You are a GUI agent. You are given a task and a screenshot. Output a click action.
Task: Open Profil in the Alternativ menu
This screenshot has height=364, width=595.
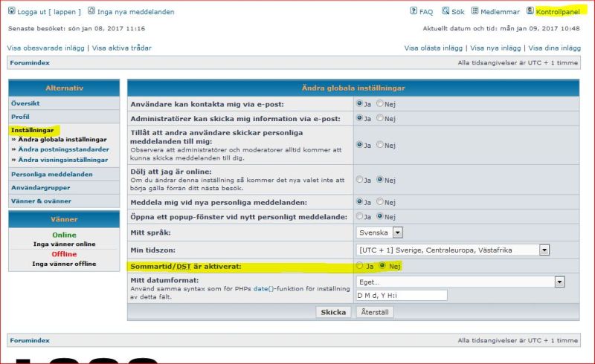[x=21, y=117]
